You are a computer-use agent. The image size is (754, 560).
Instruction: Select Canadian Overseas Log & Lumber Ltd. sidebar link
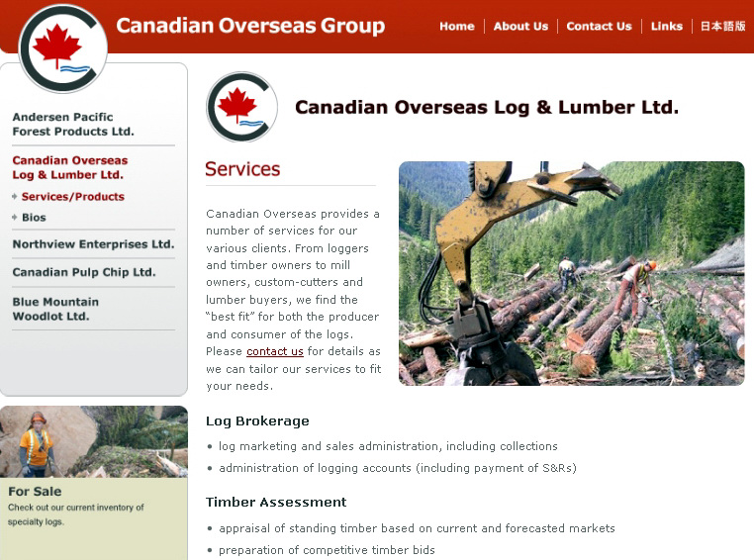[x=70, y=167]
